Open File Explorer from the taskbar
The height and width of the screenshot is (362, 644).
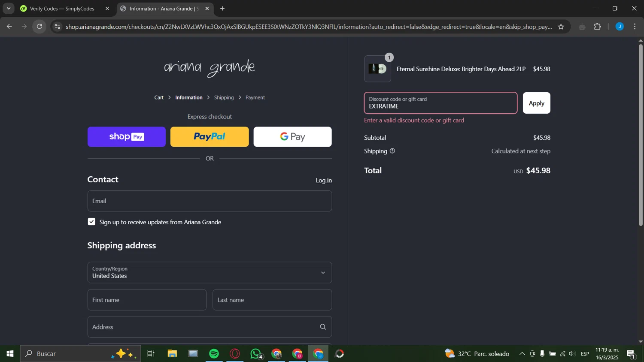coord(172,354)
